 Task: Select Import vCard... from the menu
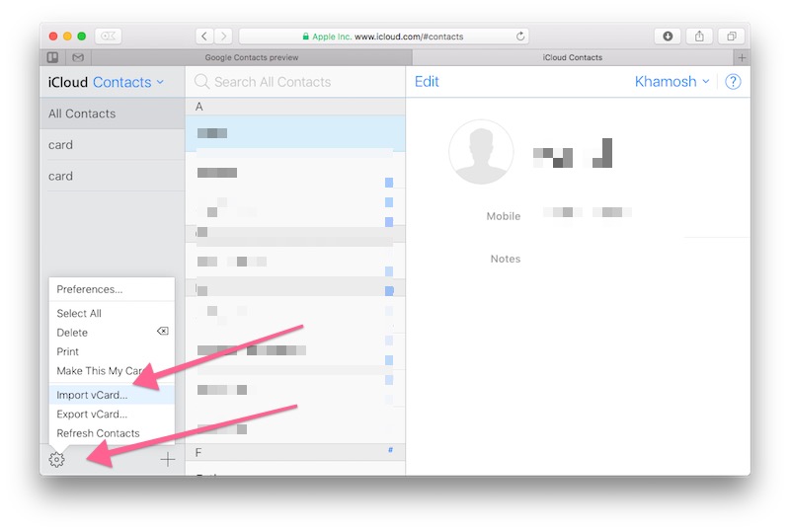coord(92,395)
